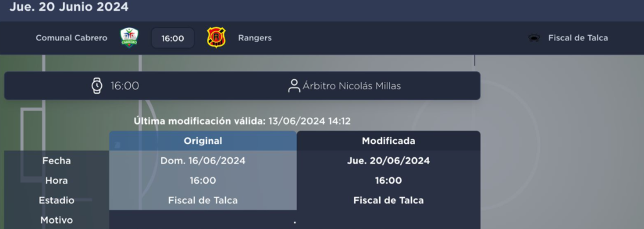Click the Jue. 20 Junio 2024 date header
The image size is (644, 229).
[x=69, y=7]
